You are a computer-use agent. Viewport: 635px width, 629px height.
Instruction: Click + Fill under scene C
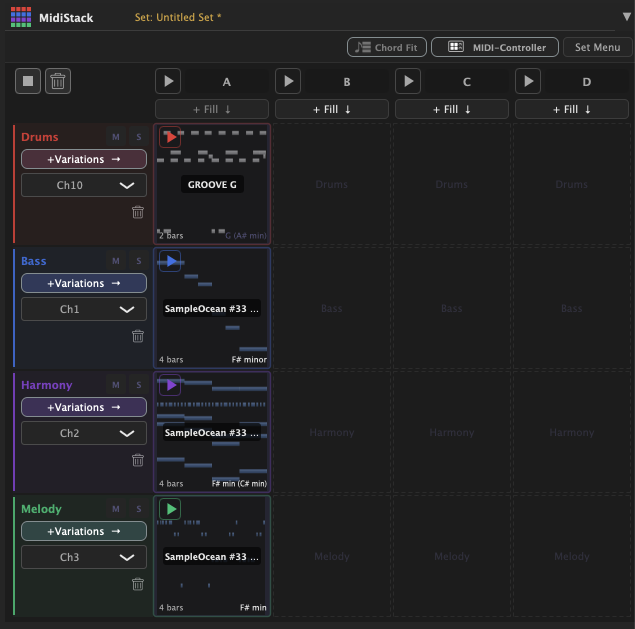452,109
